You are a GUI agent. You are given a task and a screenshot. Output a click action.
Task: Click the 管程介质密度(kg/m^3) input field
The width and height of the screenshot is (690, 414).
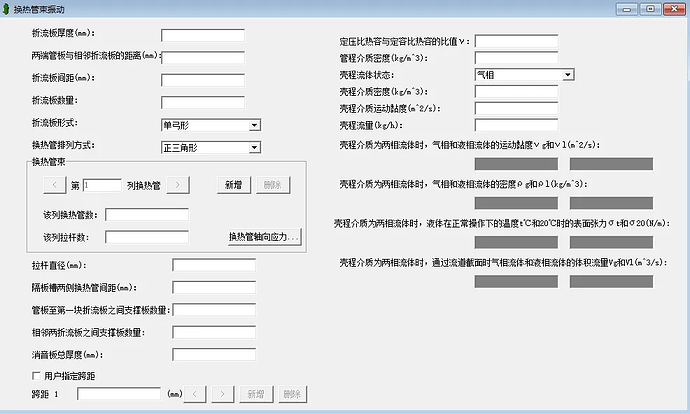click(516, 58)
